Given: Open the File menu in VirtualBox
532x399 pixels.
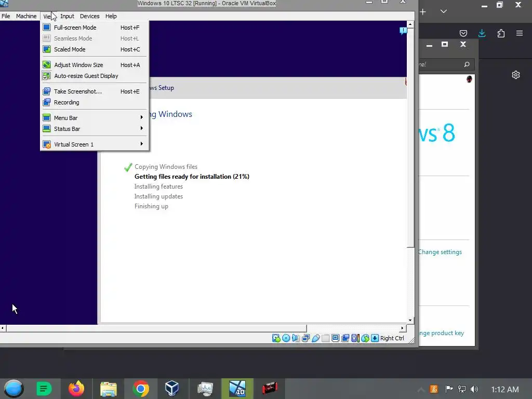Looking at the screenshot, I should click(x=6, y=16).
